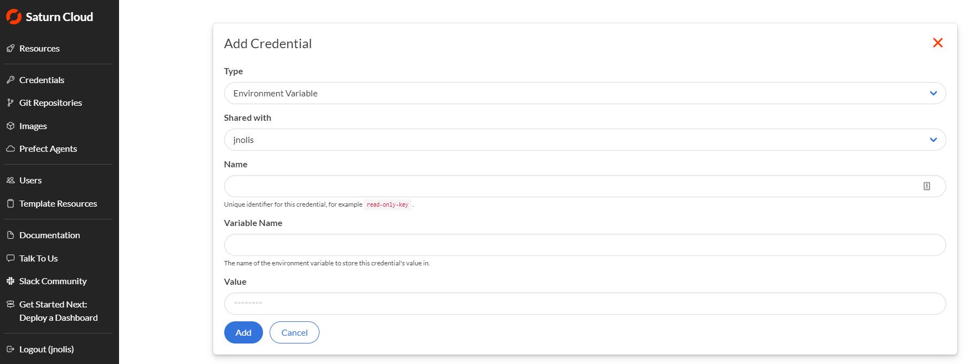This screenshot has width=980, height=364.
Task: Click the Images cube icon
Action: [x=11, y=126]
